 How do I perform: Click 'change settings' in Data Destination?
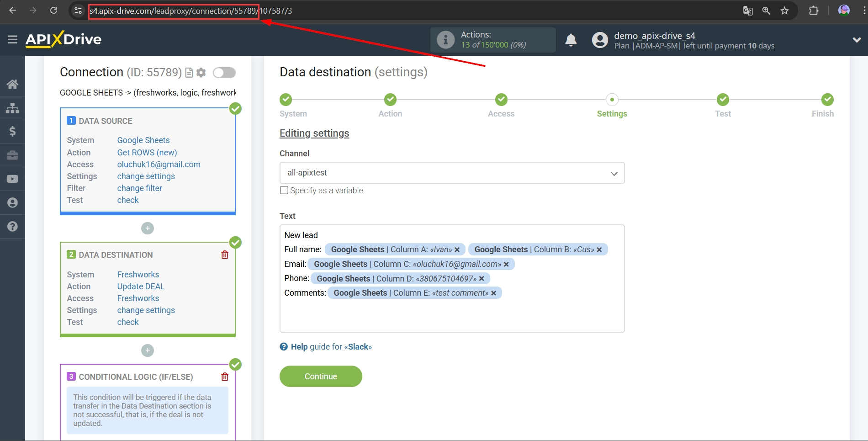(x=146, y=310)
